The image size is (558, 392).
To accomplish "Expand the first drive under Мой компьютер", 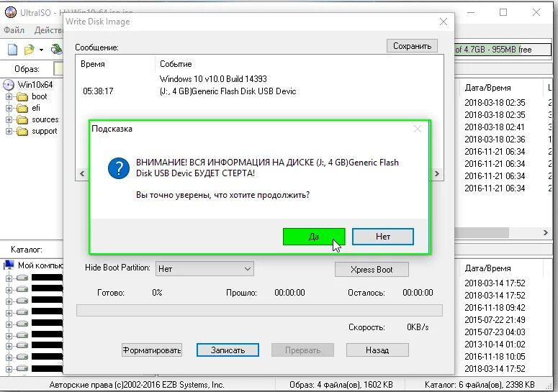I will pyautogui.click(x=9, y=278).
